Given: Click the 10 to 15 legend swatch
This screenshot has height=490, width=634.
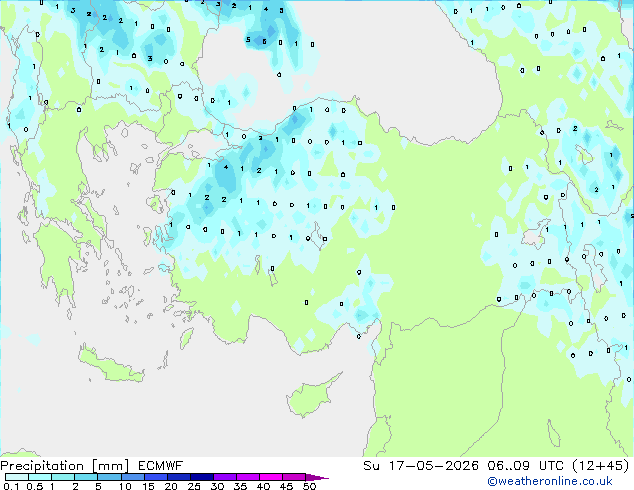Looking at the screenshot, I should (x=132, y=477).
